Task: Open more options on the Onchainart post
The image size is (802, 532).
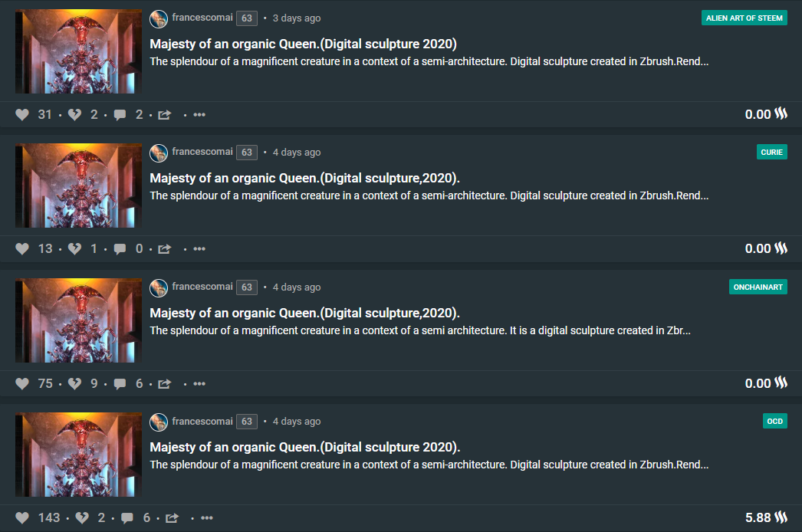Action: pos(199,383)
